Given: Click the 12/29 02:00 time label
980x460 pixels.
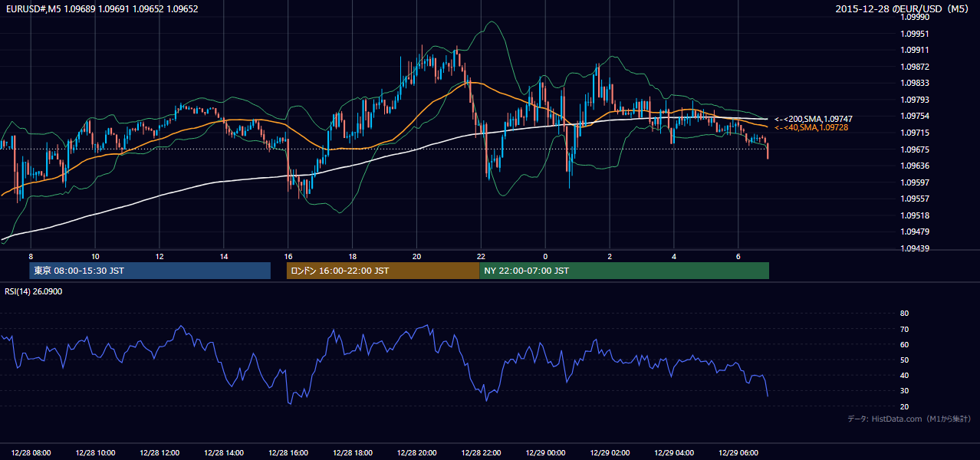Looking at the screenshot, I should tap(610, 452).
